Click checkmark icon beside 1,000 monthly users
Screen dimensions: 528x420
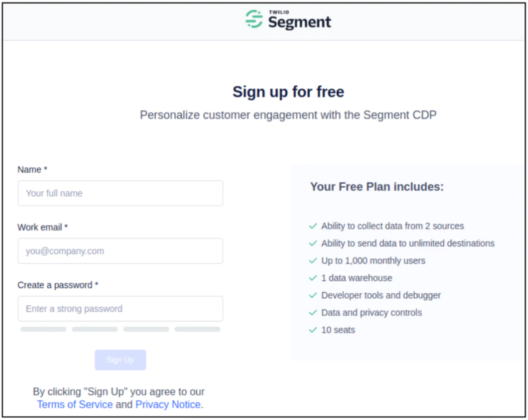313,261
